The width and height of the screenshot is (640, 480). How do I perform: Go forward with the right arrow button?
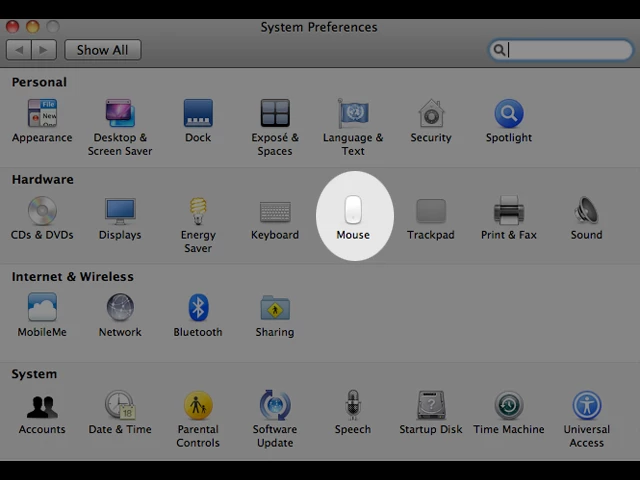point(44,50)
